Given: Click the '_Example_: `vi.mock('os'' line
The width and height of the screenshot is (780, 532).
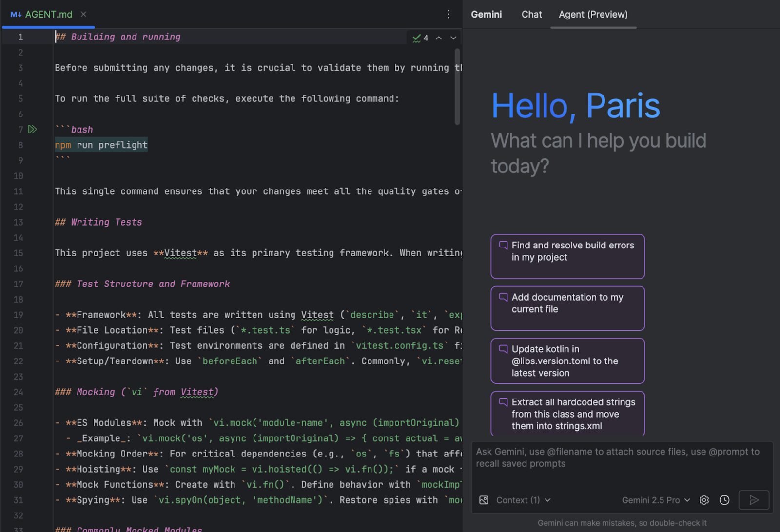Looking at the screenshot, I should [264, 438].
